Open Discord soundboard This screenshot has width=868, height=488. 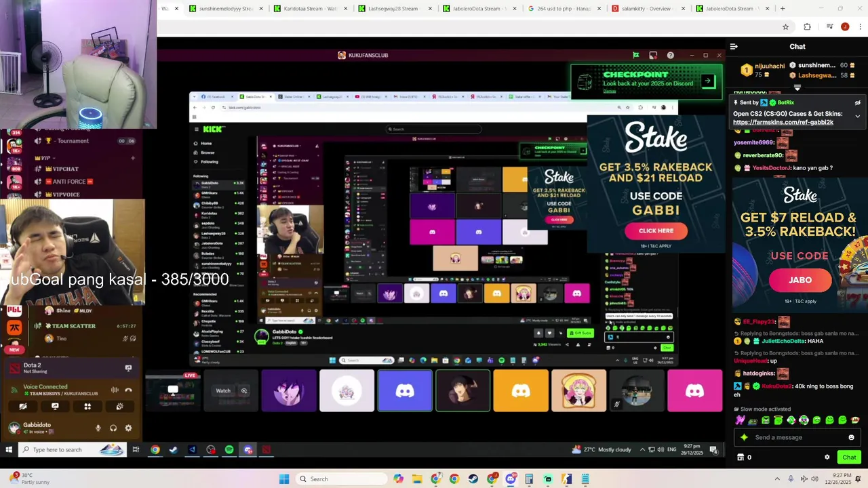(119, 407)
